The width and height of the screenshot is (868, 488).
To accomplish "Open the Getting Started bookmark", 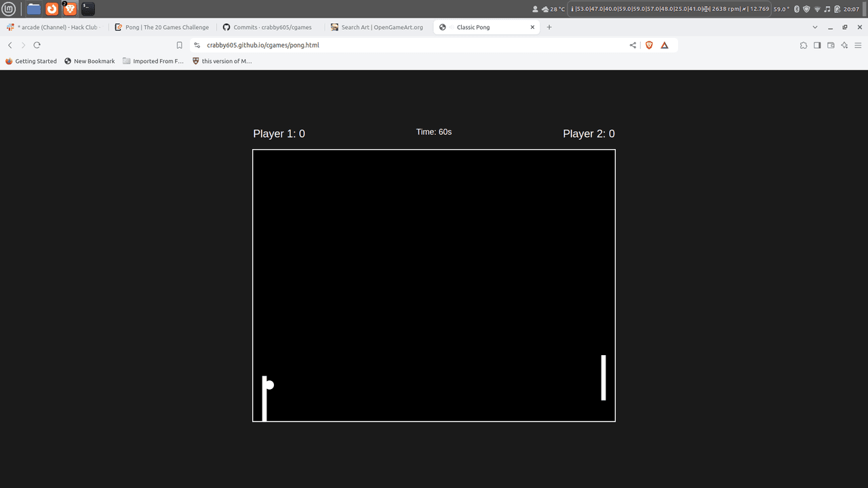I will click(31, 61).
